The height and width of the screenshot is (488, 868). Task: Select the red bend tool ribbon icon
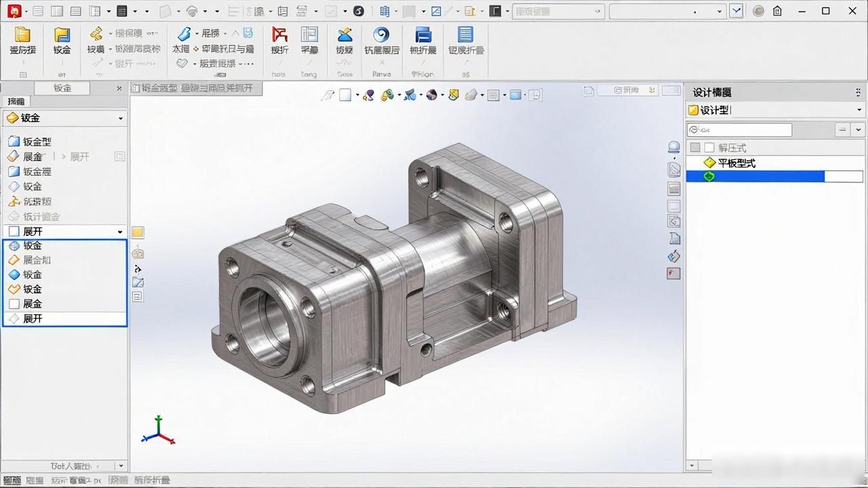tap(279, 35)
